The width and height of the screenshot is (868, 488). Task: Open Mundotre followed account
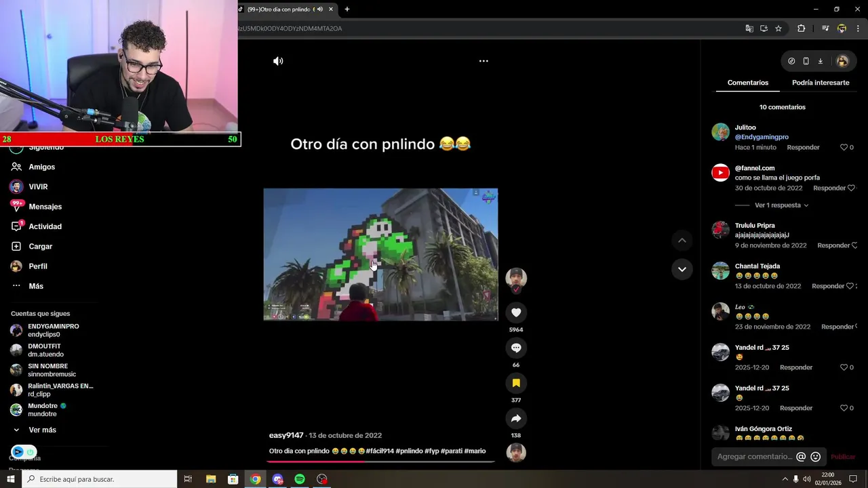click(x=47, y=409)
